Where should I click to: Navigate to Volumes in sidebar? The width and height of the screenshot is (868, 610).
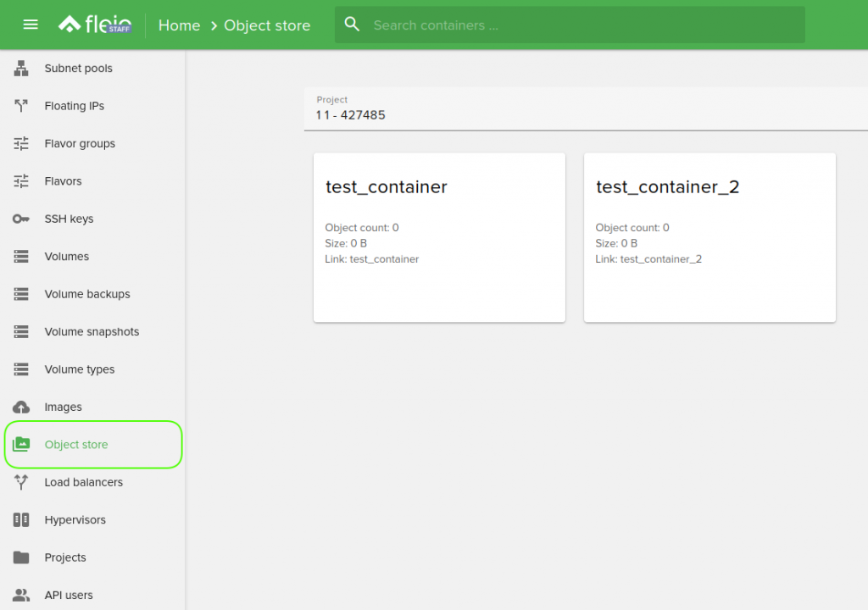coord(67,256)
